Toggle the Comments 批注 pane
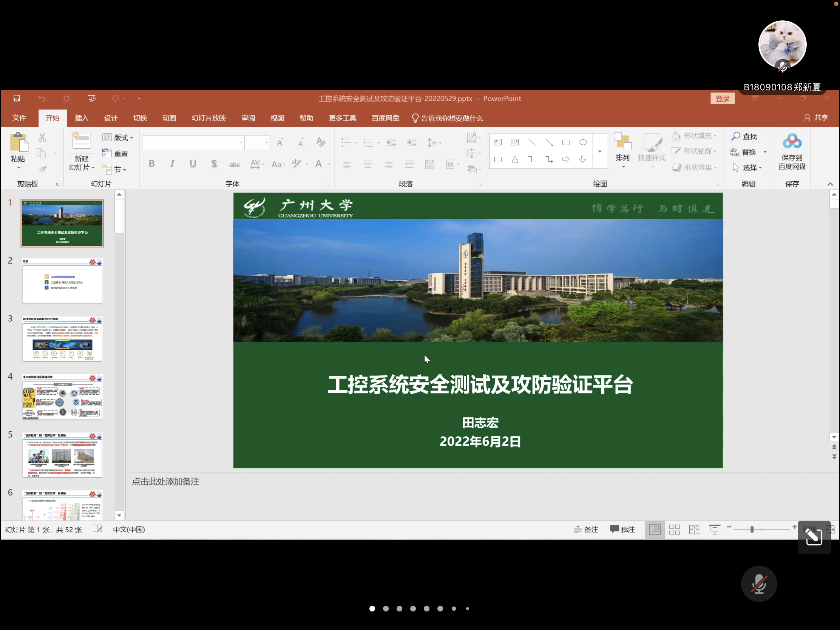 pyautogui.click(x=622, y=530)
